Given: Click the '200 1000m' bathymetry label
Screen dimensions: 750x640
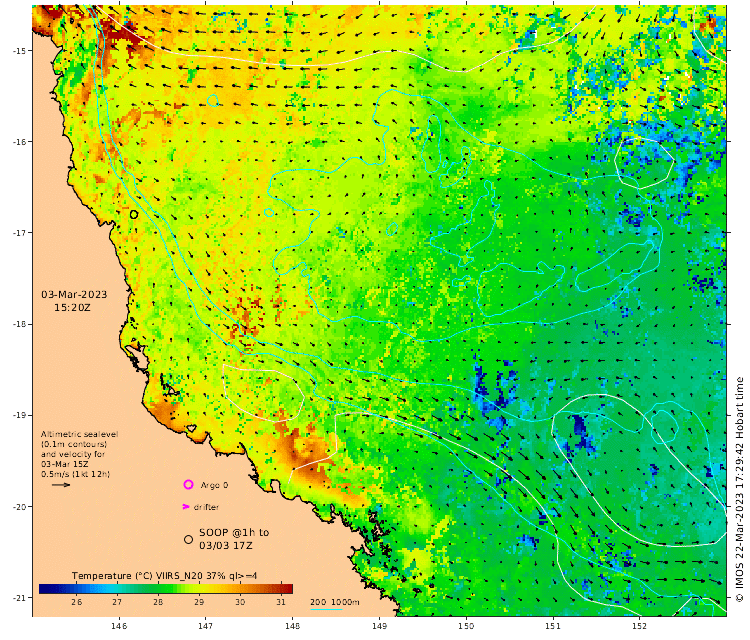Looking at the screenshot, I should tap(335, 602).
